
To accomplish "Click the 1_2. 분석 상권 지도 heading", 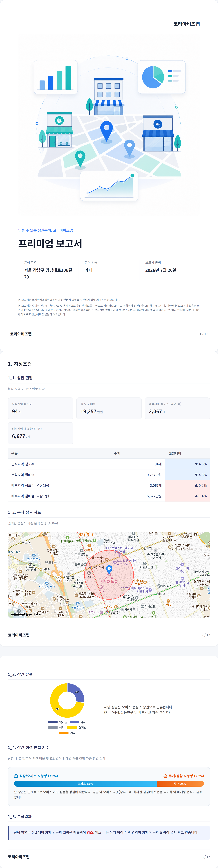I will point(25,512).
